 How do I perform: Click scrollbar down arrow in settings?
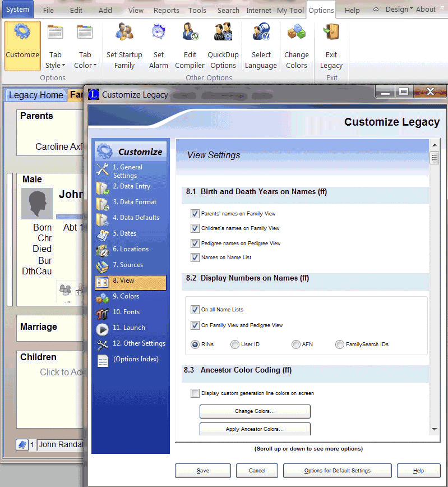coord(435,429)
